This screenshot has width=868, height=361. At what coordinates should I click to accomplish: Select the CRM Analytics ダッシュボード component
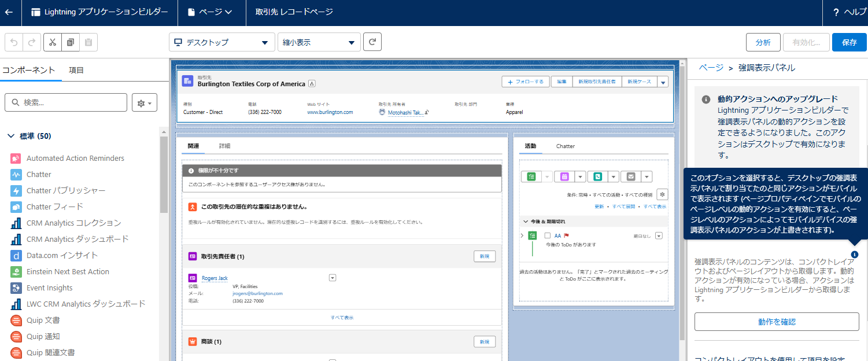pos(77,239)
